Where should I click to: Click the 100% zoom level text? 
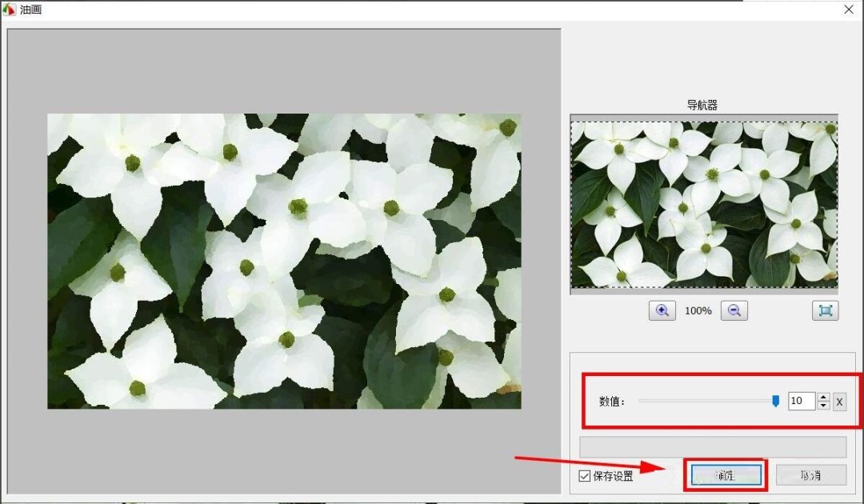(x=698, y=310)
